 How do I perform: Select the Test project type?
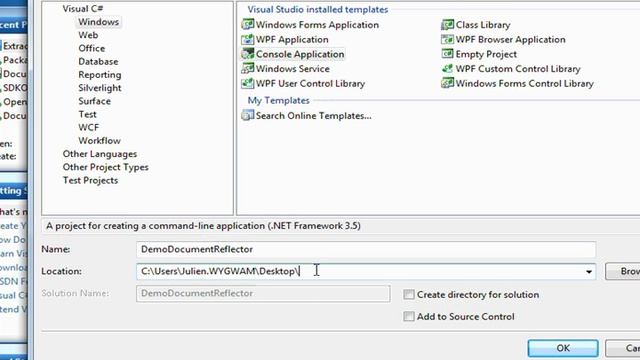click(87, 114)
